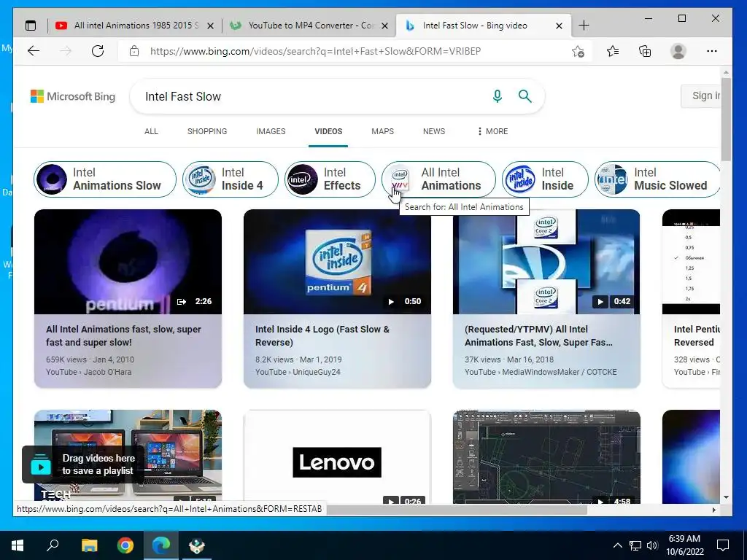Close the YouTube intel Animations tab
Viewport: 747px width, 560px height.
210,26
